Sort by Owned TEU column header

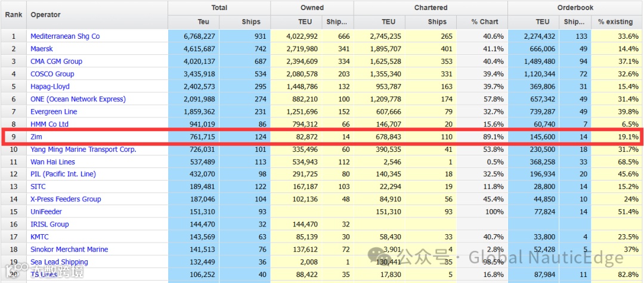pos(296,21)
